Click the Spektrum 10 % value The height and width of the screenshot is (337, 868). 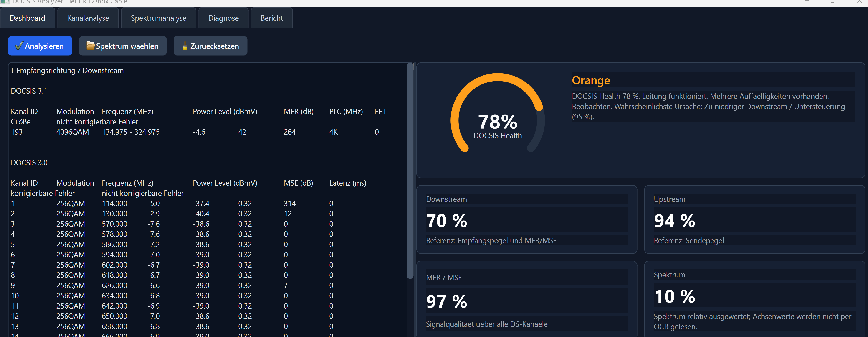tap(675, 296)
